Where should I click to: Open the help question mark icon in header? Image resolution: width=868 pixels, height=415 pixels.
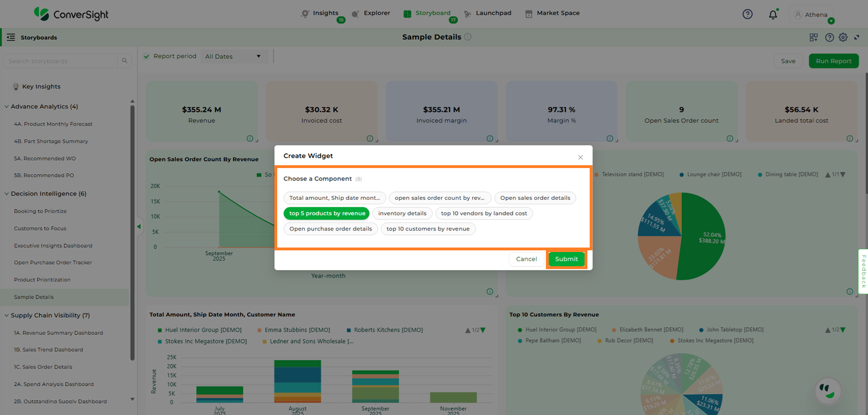point(748,14)
